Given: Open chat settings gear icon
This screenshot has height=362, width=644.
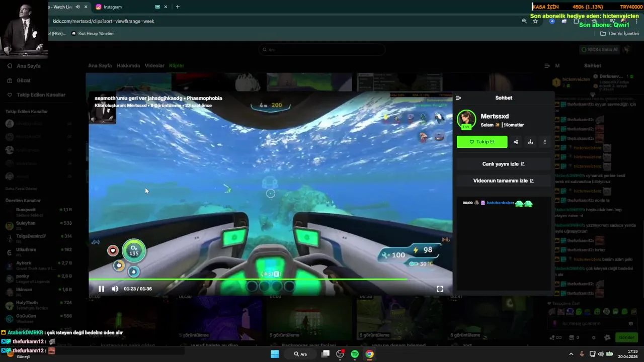Looking at the screenshot, I should 594,337.
